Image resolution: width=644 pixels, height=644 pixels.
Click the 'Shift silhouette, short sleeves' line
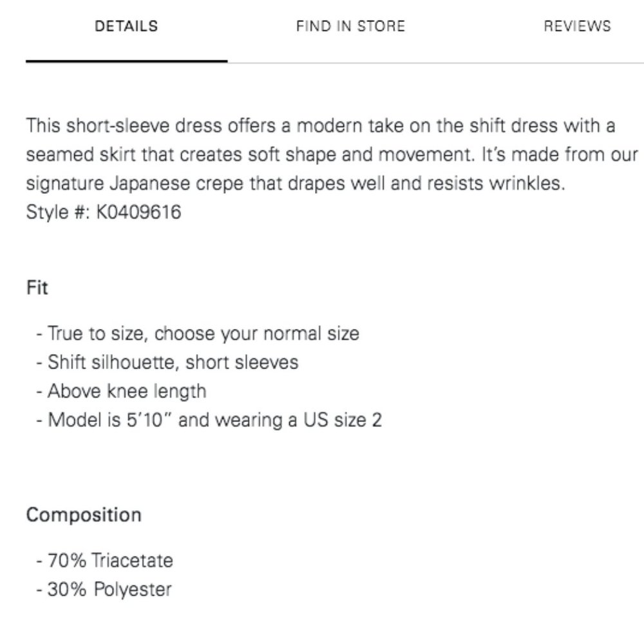point(167,362)
